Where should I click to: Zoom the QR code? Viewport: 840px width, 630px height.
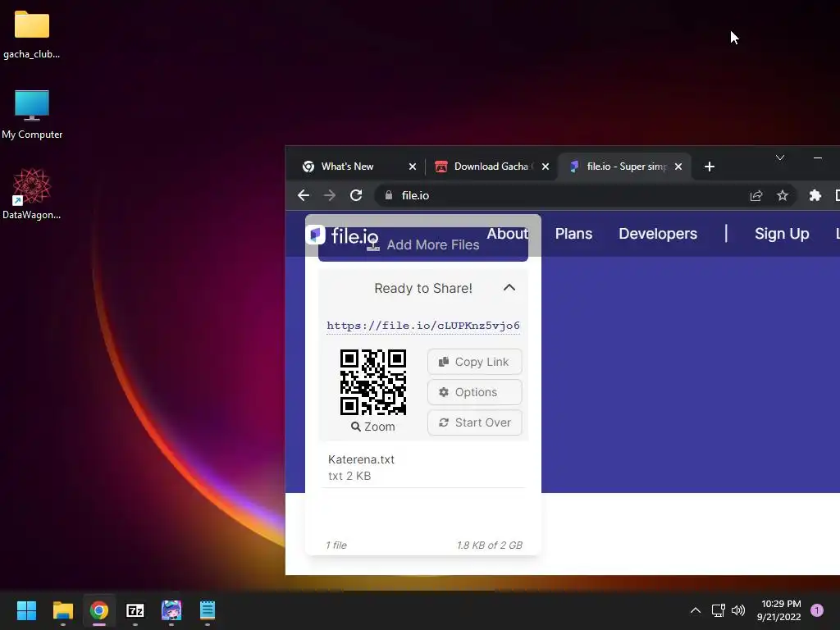click(x=373, y=427)
